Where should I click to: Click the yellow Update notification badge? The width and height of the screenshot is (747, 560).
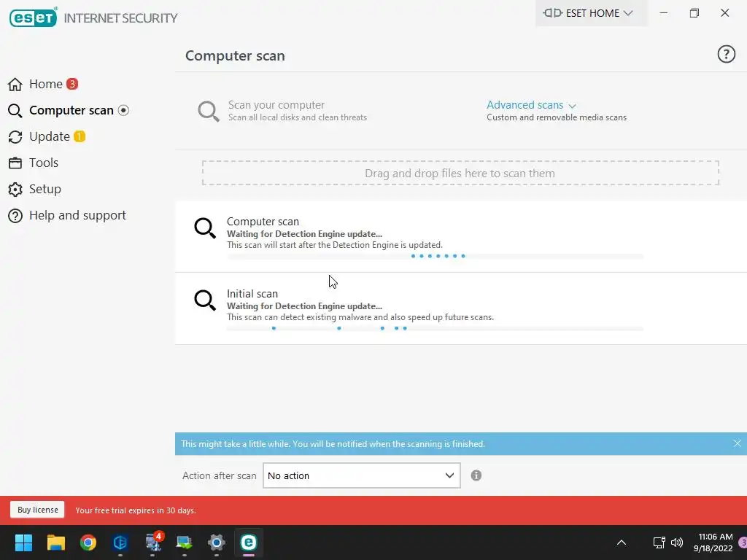(80, 136)
